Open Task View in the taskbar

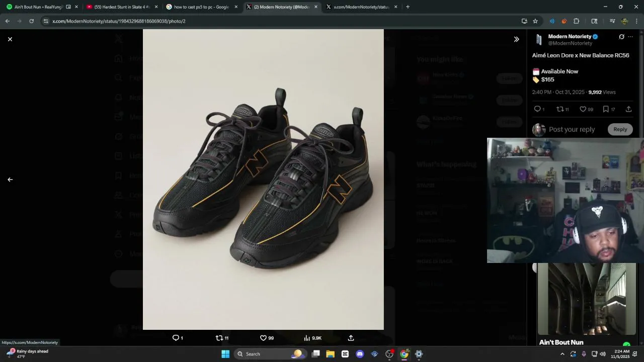coord(316,354)
